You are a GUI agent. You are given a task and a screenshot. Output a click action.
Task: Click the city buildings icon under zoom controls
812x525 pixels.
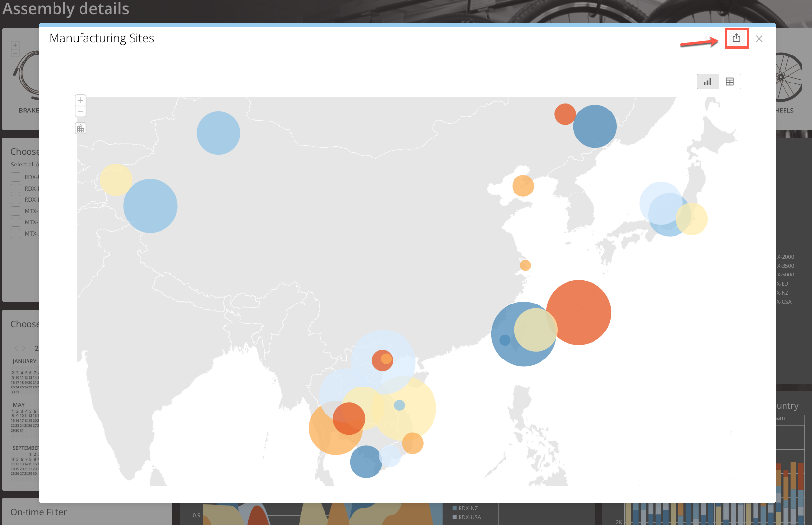tap(81, 128)
